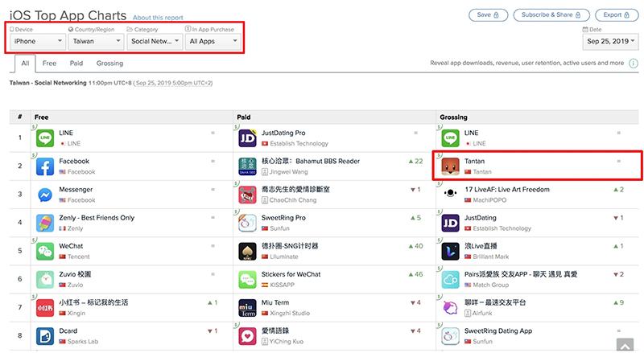The width and height of the screenshot is (644, 353).
Task: Click the Save button
Action: point(489,14)
